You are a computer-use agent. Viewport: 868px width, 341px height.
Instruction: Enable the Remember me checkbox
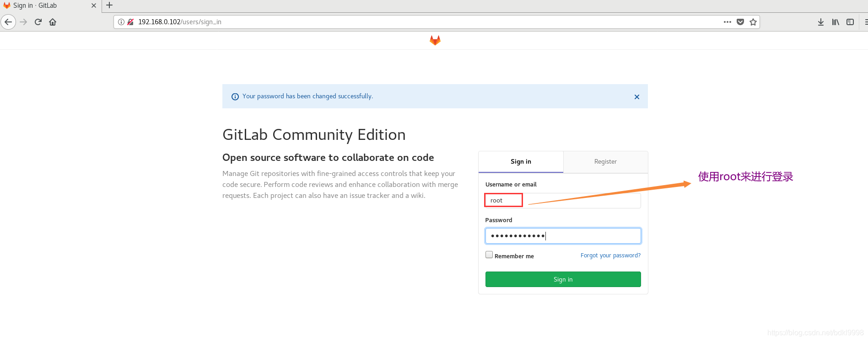click(x=489, y=255)
